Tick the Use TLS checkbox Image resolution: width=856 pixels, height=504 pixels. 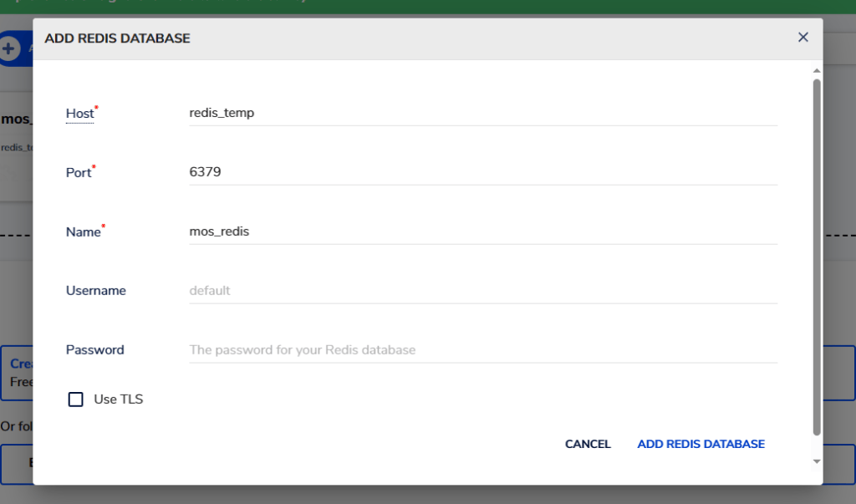[x=76, y=400]
